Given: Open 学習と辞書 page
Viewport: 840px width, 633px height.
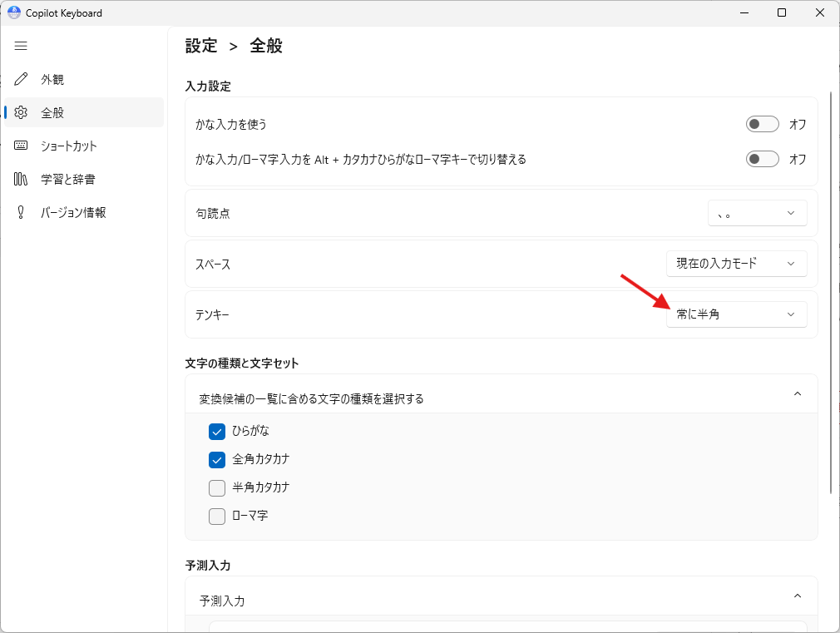Looking at the screenshot, I should pos(84,179).
